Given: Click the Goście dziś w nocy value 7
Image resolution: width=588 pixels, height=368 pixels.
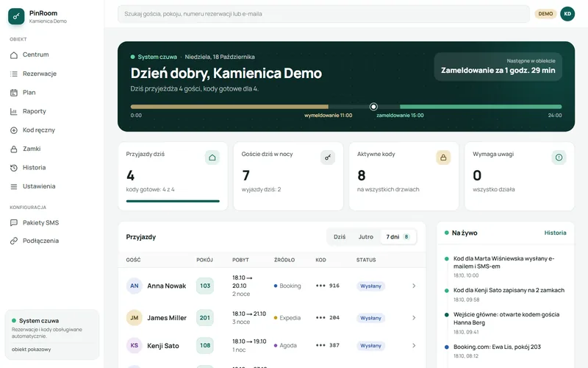Looking at the screenshot, I should coord(246,175).
